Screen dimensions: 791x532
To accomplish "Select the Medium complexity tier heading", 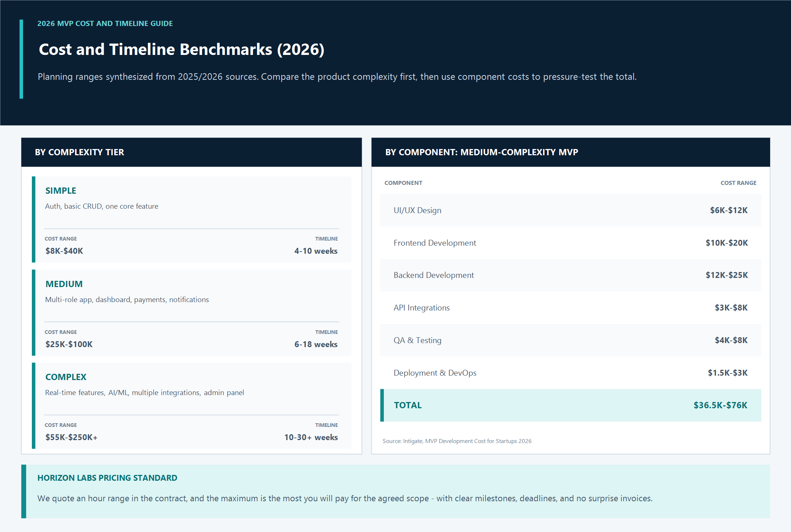I will point(64,284).
